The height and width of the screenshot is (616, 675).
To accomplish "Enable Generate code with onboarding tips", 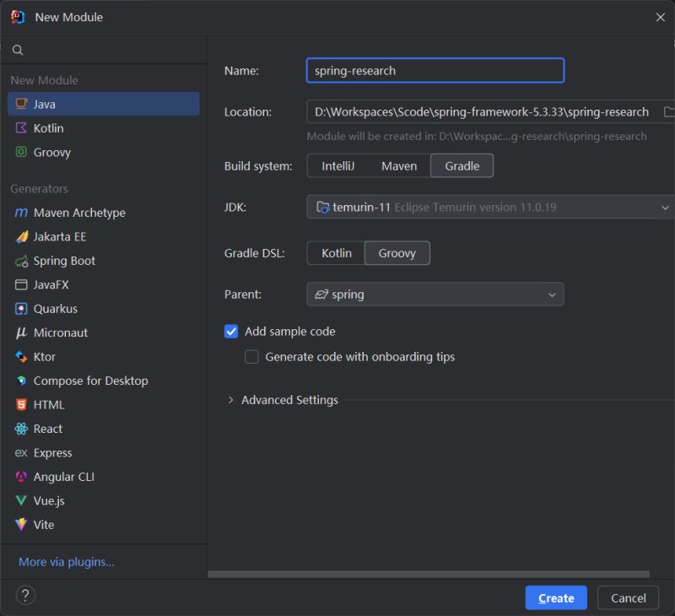I will 251,357.
